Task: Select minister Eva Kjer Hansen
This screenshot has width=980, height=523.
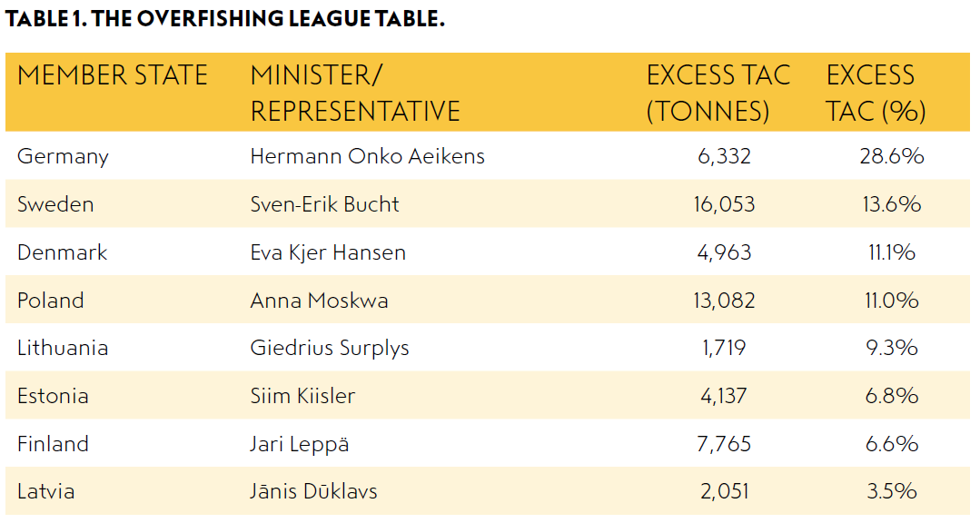Action: [x=328, y=252]
